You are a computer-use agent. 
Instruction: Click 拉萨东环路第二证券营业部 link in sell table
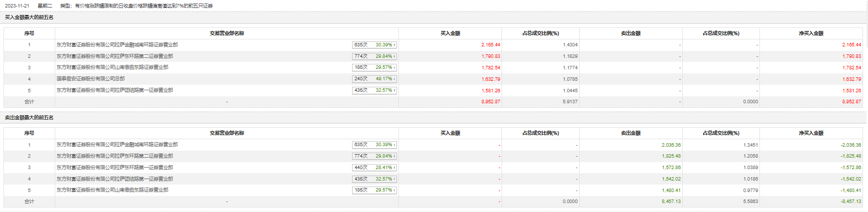(115, 156)
